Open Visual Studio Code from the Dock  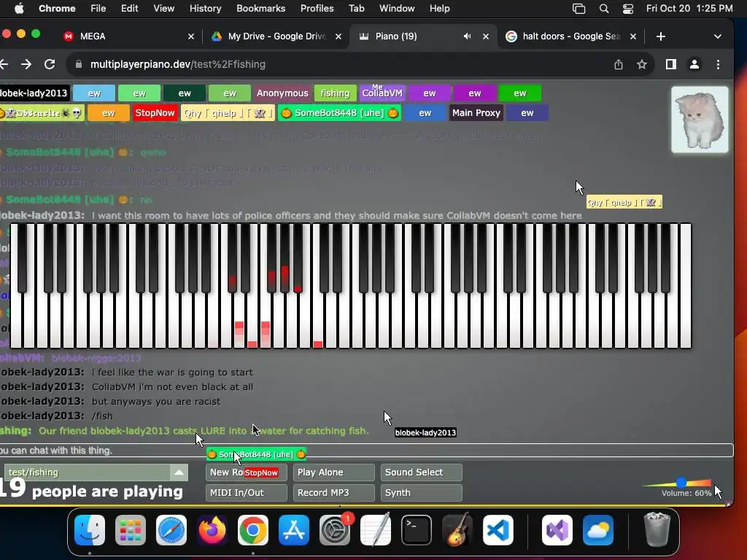point(498,529)
